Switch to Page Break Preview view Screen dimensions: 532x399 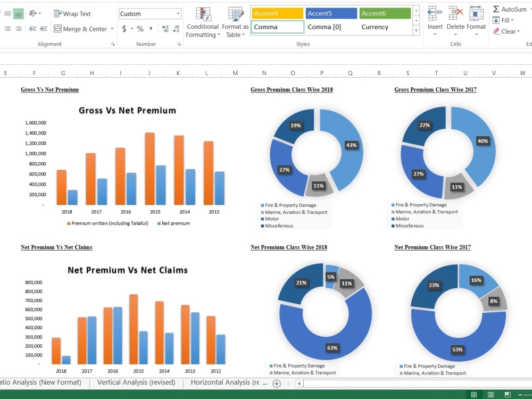[x=508, y=395]
